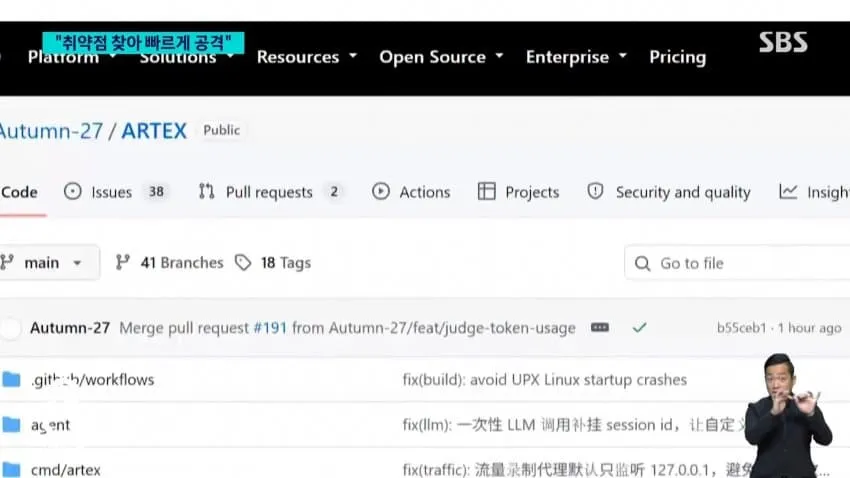The height and width of the screenshot is (478, 850).
Task: Click the Insights graph icon
Action: [788, 191]
